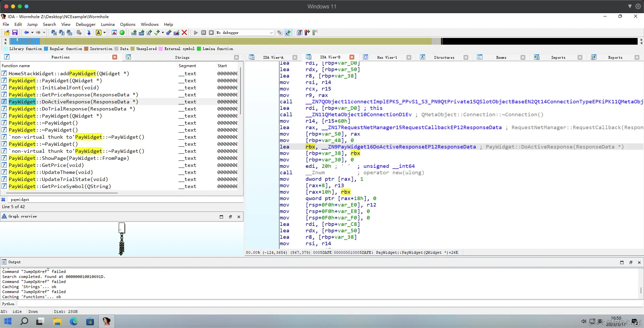
Task: Open Microsoft Edge from the Windows taskbar
Action: pos(73,321)
